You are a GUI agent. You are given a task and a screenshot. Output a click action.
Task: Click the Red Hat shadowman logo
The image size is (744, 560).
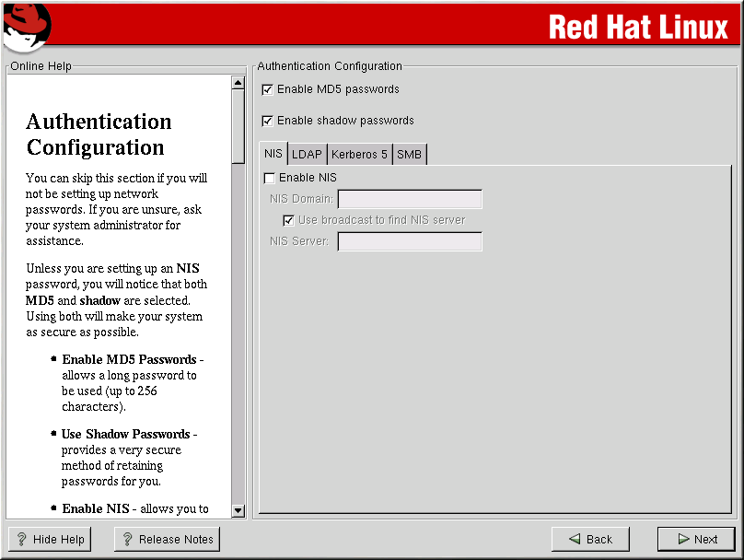click(25, 25)
